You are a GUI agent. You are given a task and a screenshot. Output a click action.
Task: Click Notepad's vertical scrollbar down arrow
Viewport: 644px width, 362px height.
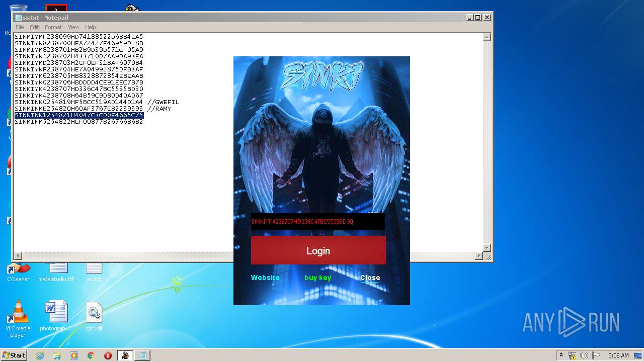(x=487, y=247)
